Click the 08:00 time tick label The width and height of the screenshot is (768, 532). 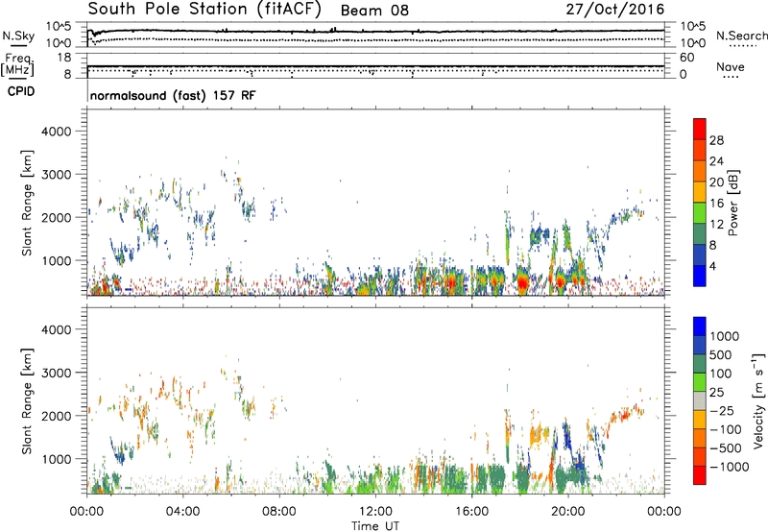coord(278,512)
